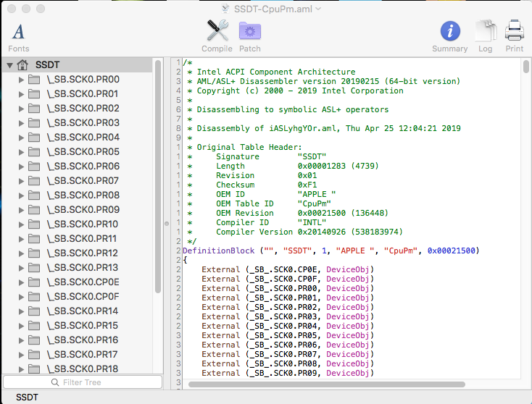Click the SSDT home icon in tree
The image size is (532, 404).
coord(22,64)
